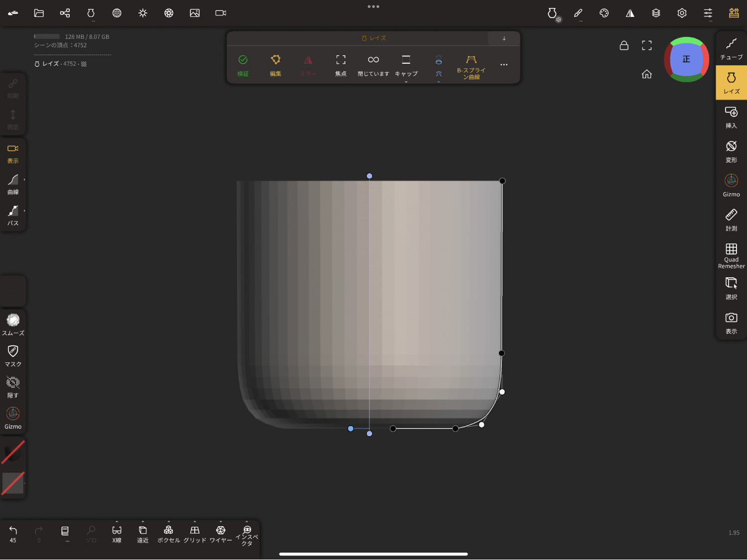Click the material sphere swatch with red slash
Screen dimensions: 747x560
tap(13, 452)
